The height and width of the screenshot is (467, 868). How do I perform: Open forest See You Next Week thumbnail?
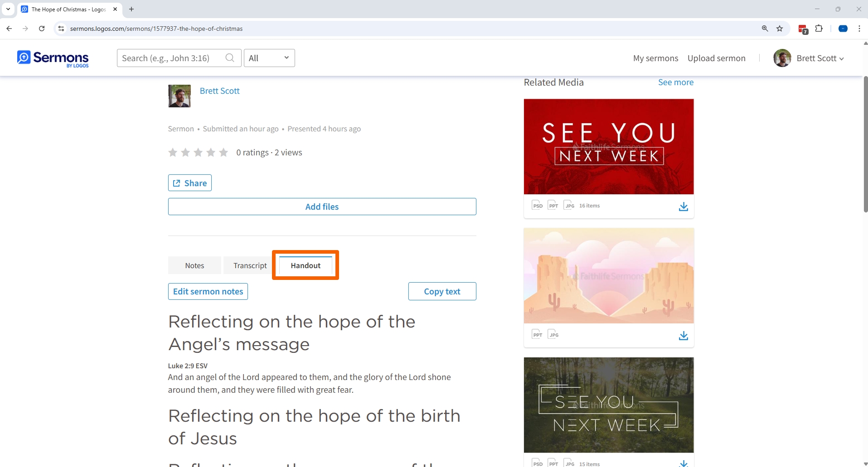609,405
